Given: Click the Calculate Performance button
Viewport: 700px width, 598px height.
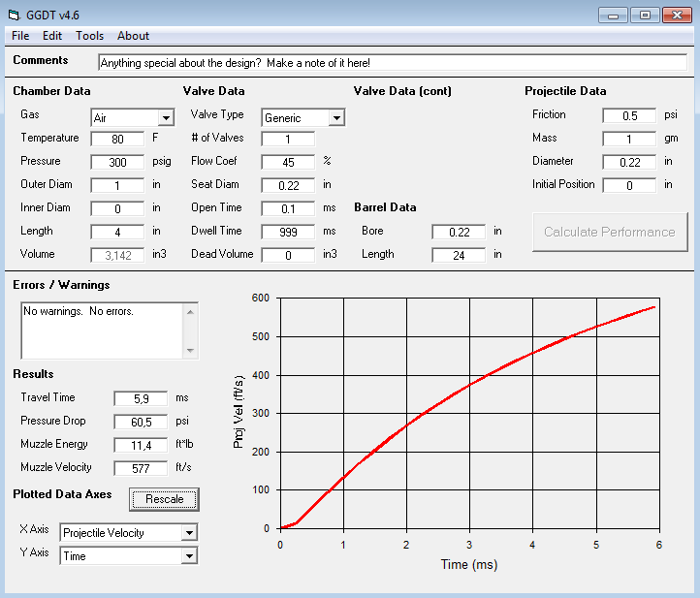Looking at the screenshot, I should [609, 232].
